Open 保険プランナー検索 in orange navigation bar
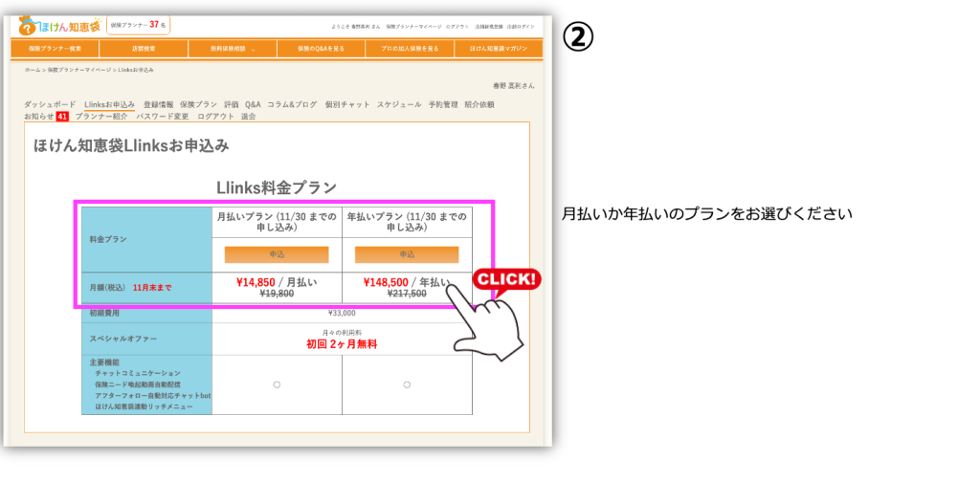 tap(55, 48)
